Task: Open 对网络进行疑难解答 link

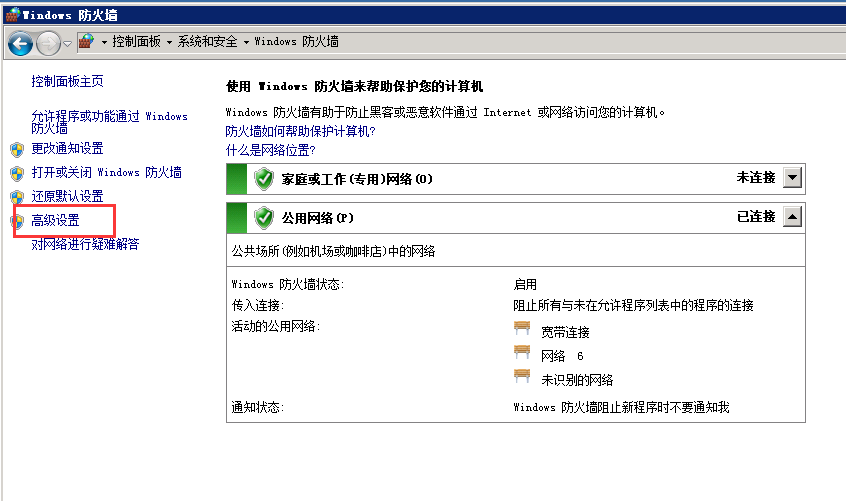Action: pyautogui.click(x=85, y=244)
